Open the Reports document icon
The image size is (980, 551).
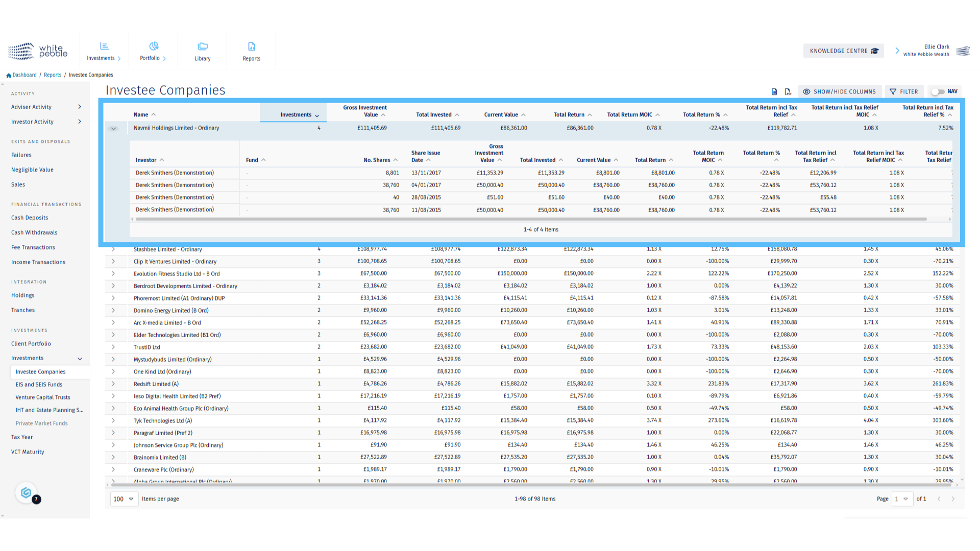tap(252, 46)
